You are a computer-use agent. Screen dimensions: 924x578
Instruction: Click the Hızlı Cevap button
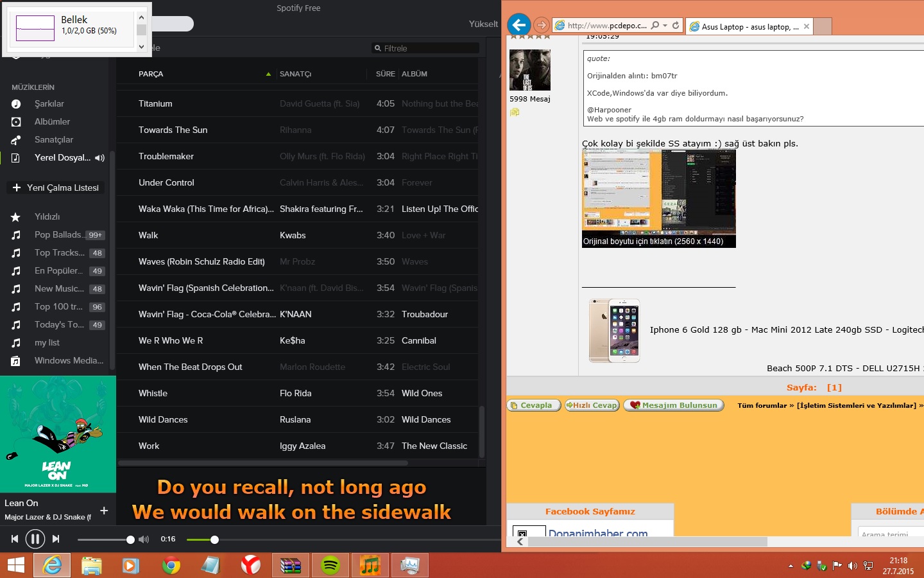click(592, 405)
